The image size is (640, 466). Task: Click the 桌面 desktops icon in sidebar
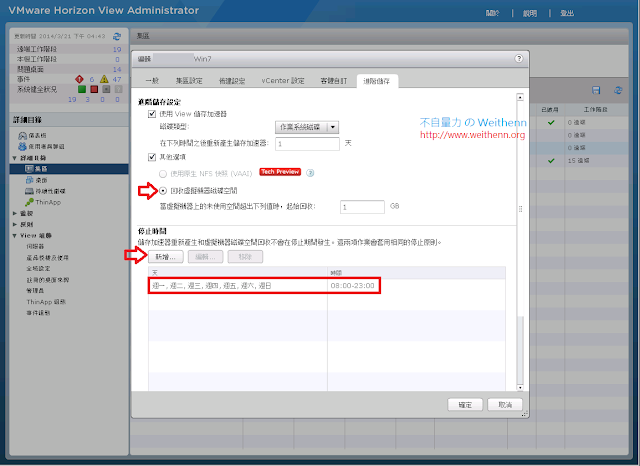click(x=29, y=180)
